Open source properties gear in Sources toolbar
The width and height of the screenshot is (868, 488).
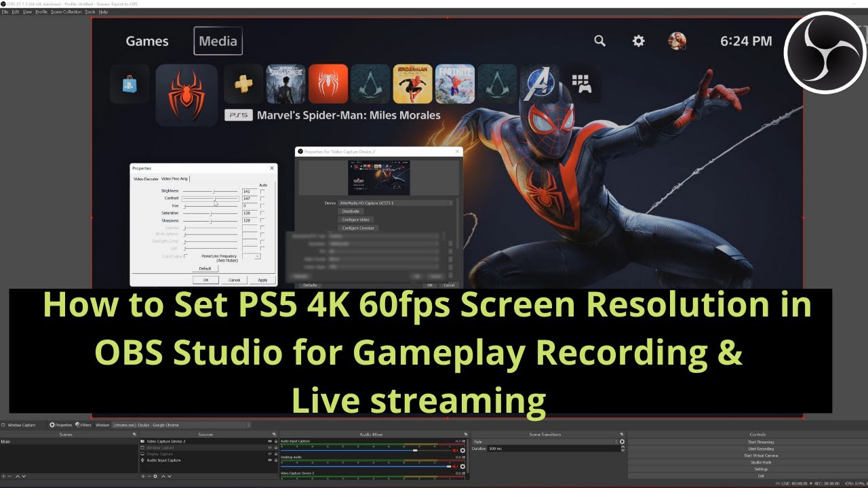click(x=155, y=476)
